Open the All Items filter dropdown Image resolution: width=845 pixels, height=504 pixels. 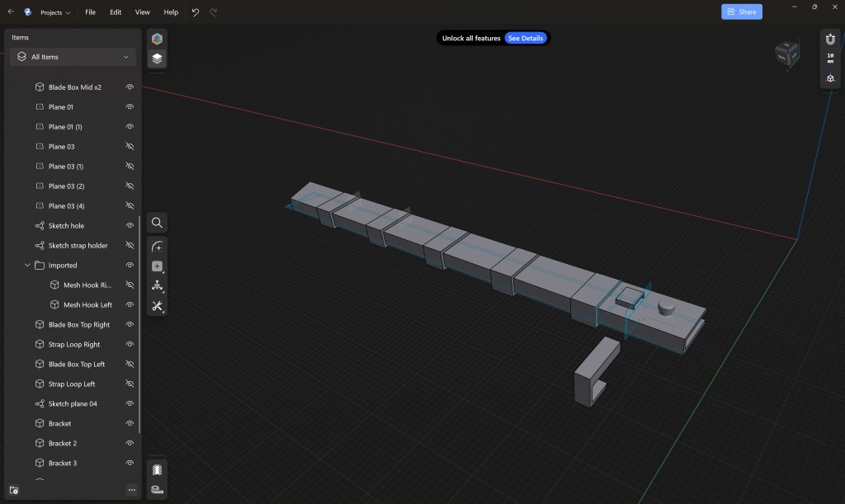73,57
